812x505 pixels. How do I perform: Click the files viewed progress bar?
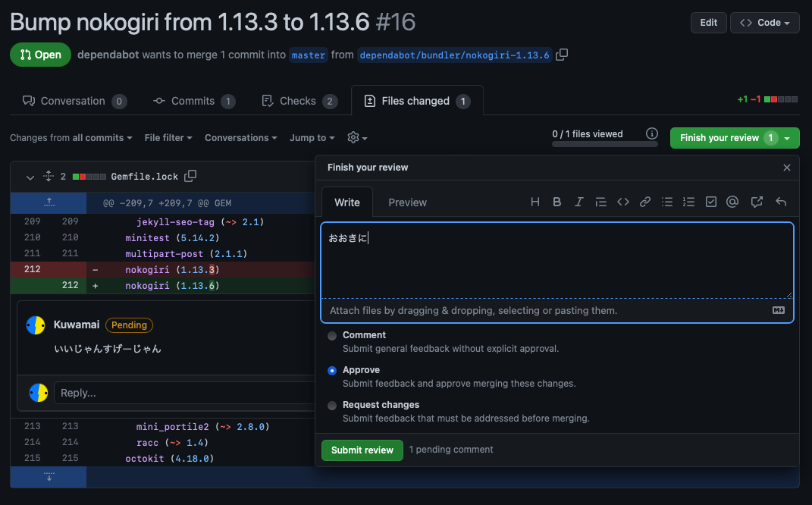(x=605, y=145)
